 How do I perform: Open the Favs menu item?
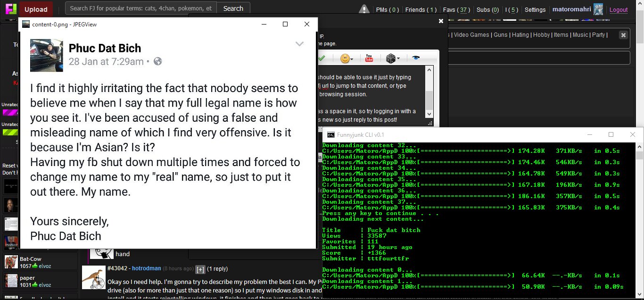[x=456, y=9]
